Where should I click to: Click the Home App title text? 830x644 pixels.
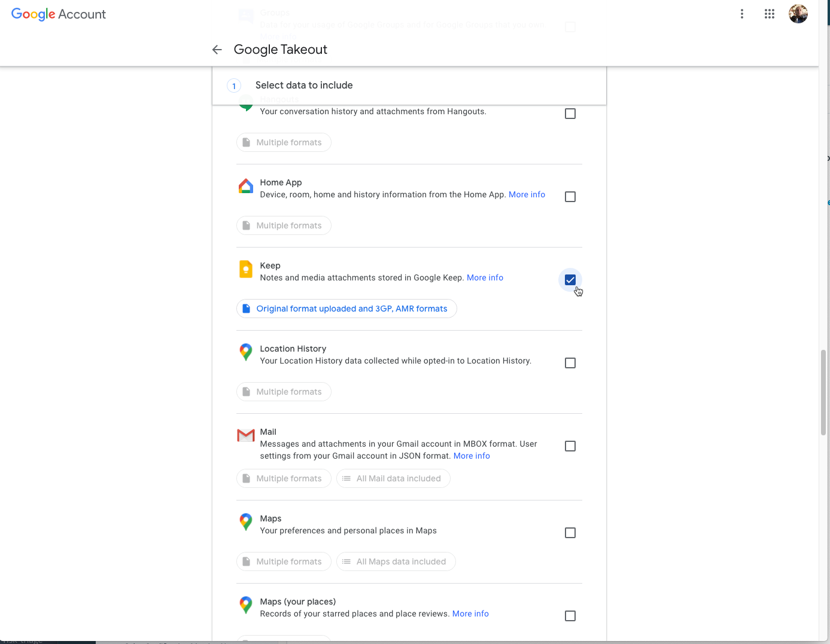point(281,182)
